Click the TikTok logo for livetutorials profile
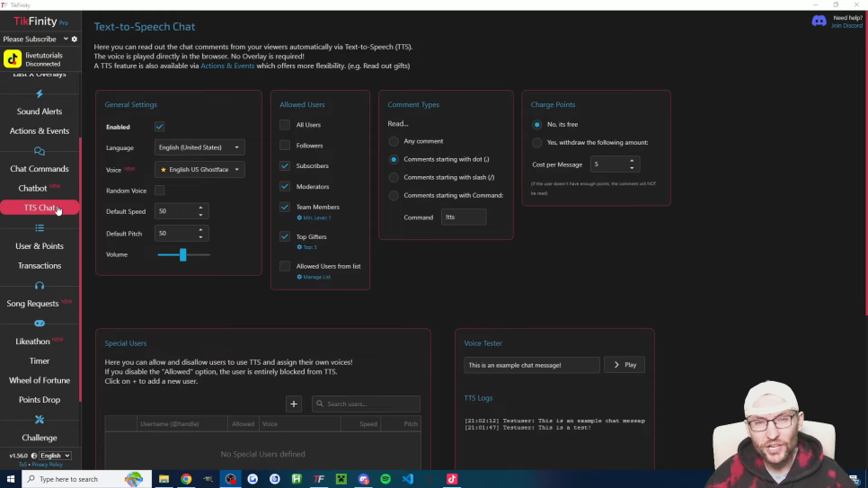Image resolution: width=868 pixels, height=488 pixels. point(13,59)
